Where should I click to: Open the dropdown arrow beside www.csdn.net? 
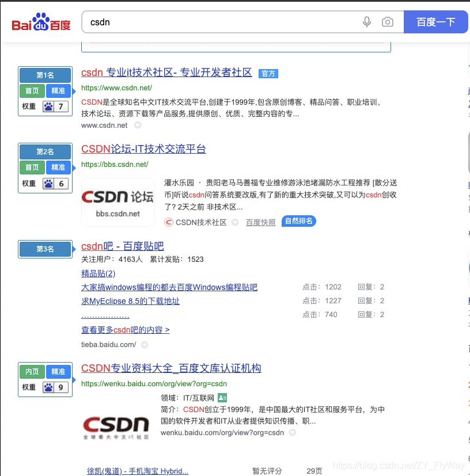point(137,125)
